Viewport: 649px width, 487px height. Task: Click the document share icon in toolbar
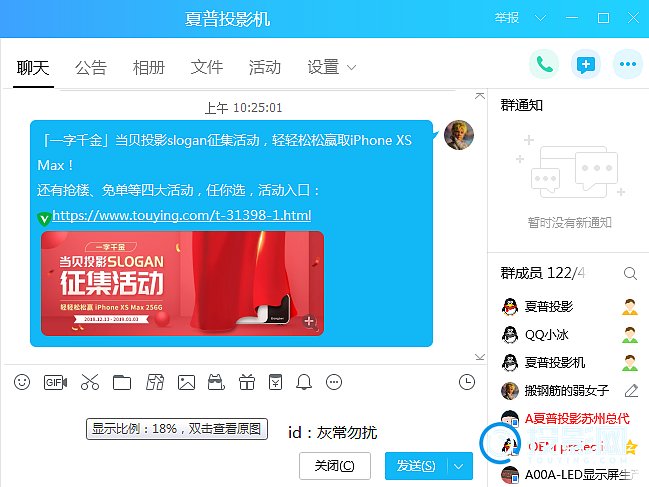click(x=155, y=382)
